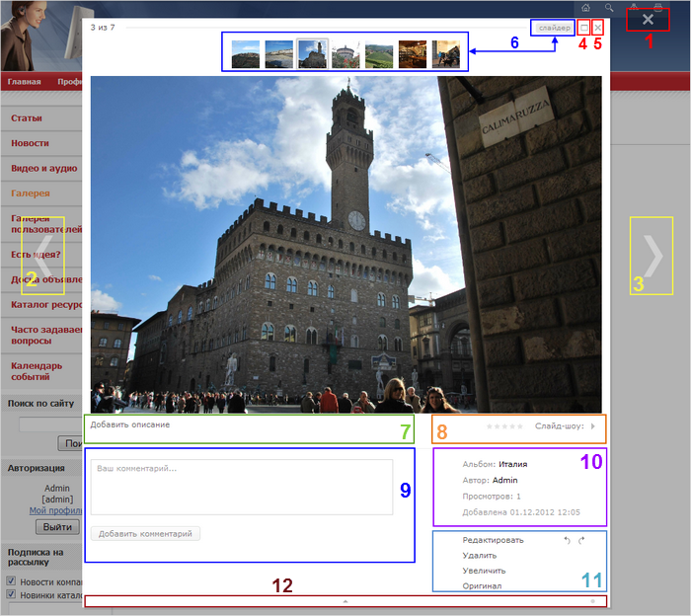Open the Главная menu item

25,82
